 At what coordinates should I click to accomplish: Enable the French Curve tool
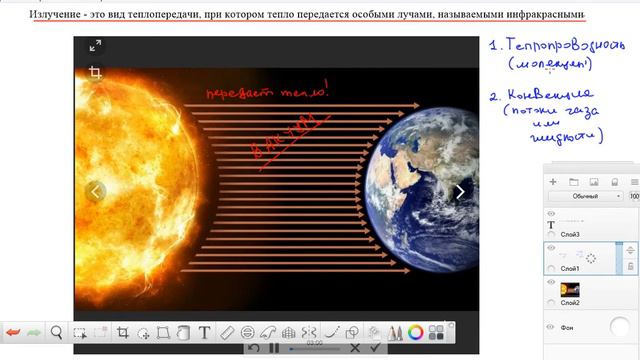(x=268, y=333)
